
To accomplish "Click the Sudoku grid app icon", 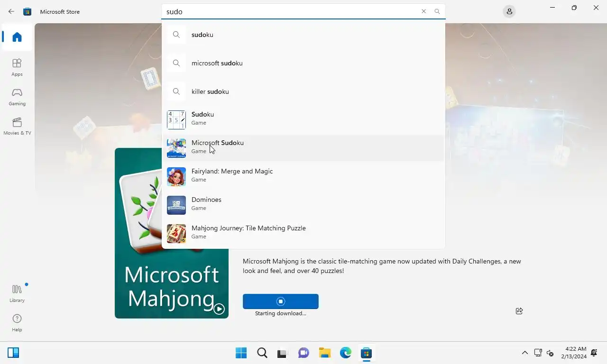I will 176,120.
